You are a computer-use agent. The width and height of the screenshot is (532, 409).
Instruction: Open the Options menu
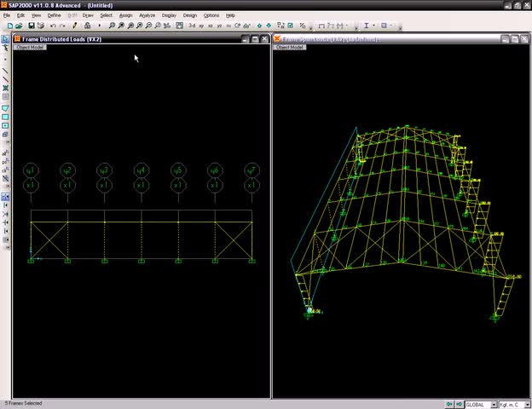211,15
